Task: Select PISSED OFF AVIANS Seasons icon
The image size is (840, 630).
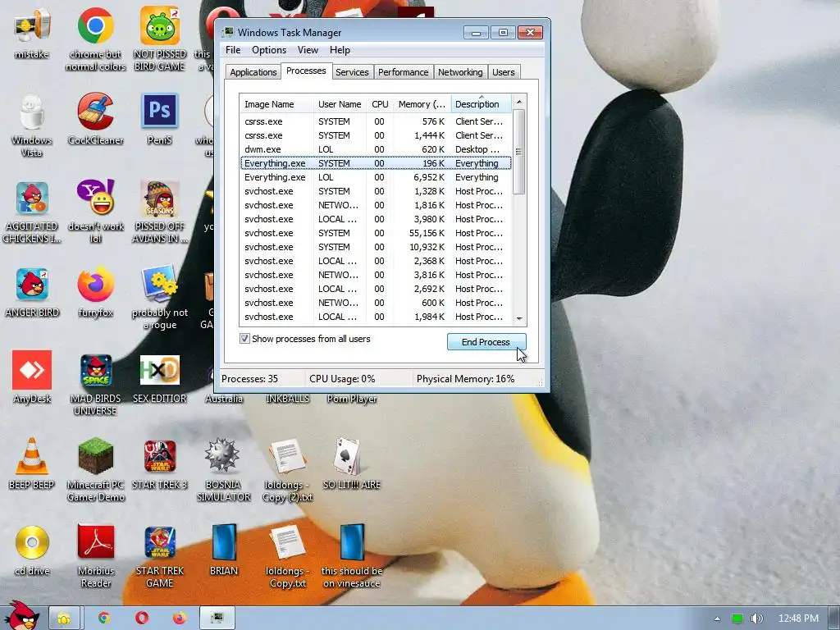Action: pos(160,211)
